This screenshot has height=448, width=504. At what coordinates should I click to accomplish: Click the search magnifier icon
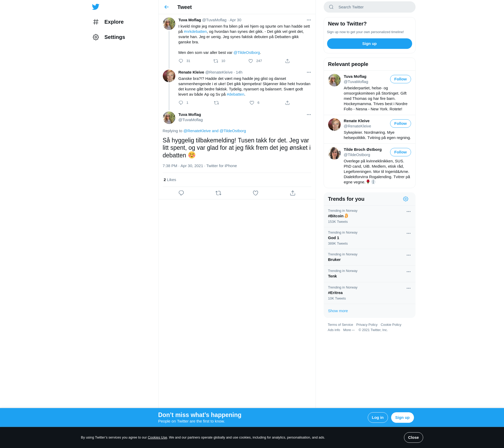pos(331,7)
